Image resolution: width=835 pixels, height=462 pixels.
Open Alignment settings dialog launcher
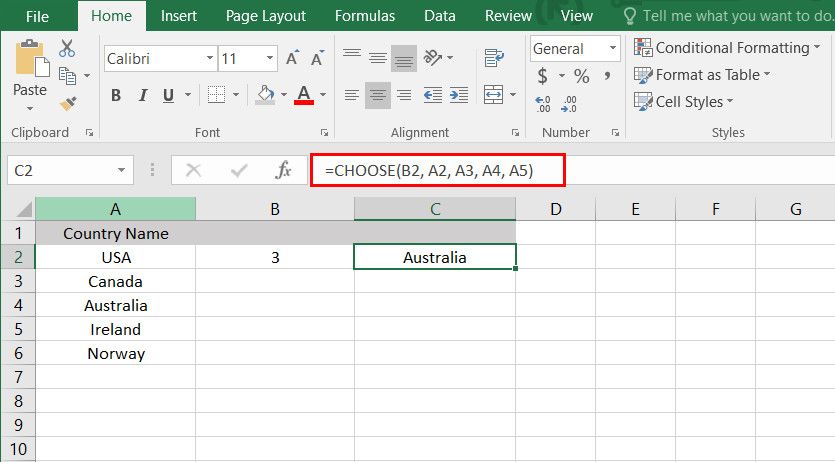pos(515,133)
